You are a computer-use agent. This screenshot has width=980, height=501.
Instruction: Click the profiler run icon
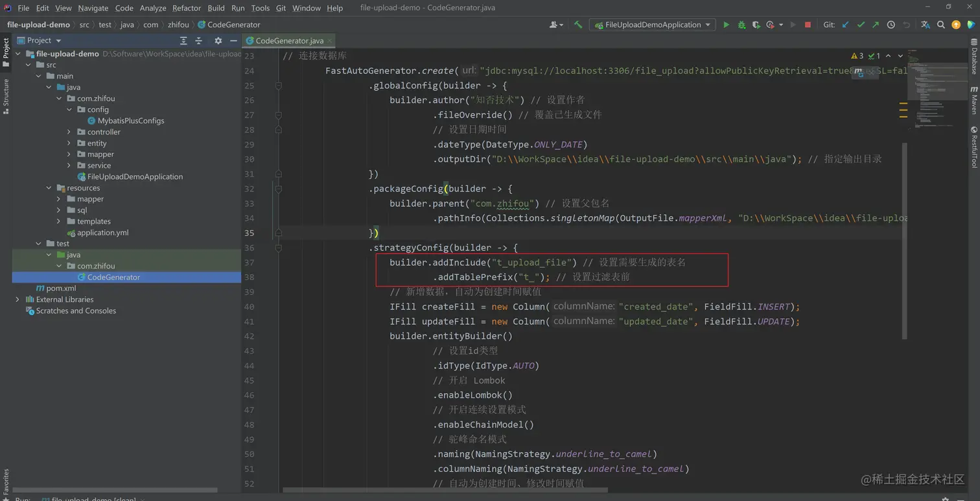click(x=770, y=25)
